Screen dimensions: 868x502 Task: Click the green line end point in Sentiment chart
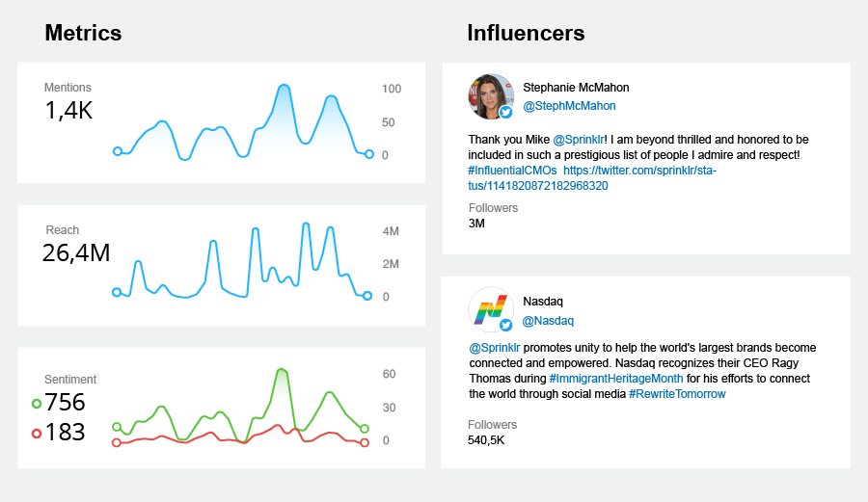pyautogui.click(x=365, y=429)
